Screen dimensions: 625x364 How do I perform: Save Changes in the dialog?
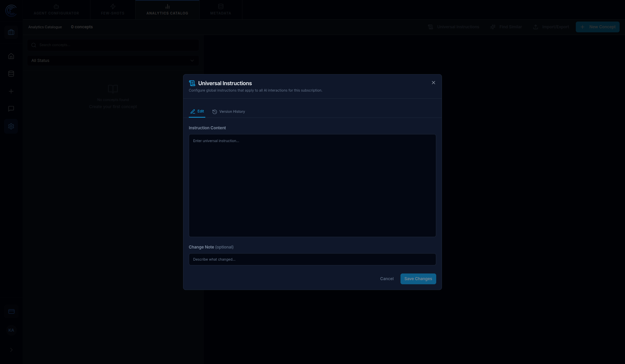[418, 279]
